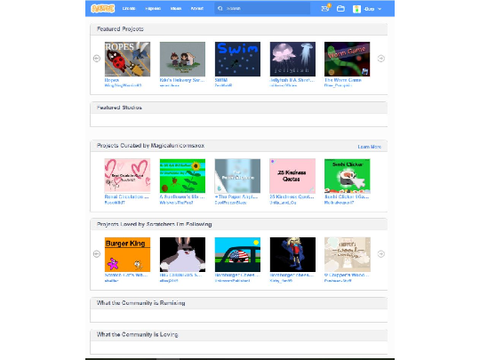Screen dimensions: 480x360
Task: Click the Scratch logo in the navbar
Action: [x=103, y=8]
